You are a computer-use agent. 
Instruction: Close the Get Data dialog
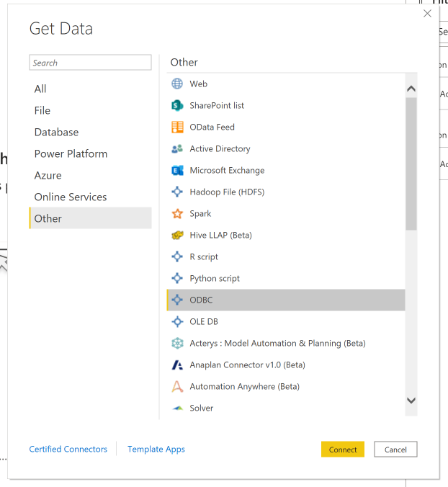(x=428, y=14)
